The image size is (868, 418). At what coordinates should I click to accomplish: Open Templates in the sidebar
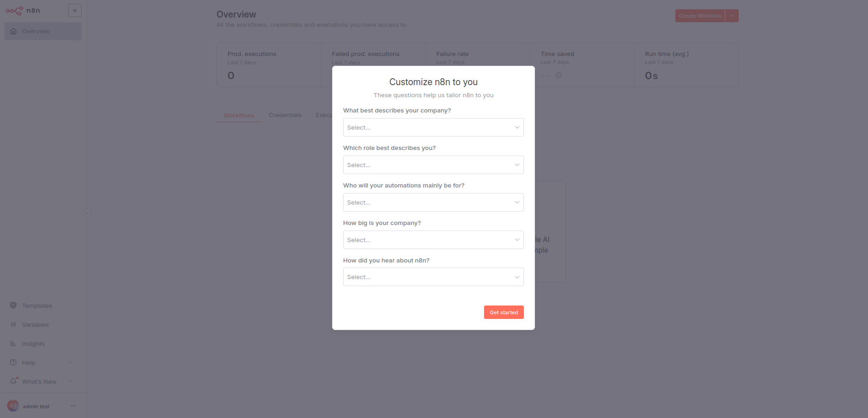pyautogui.click(x=43, y=306)
